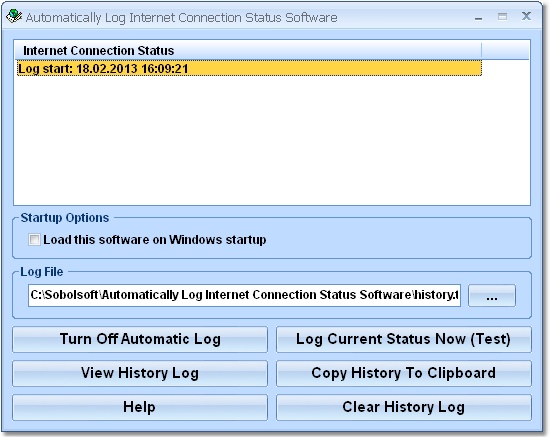550x439 pixels.
Task: Open the Help button
Action: [x=140, y=407]
